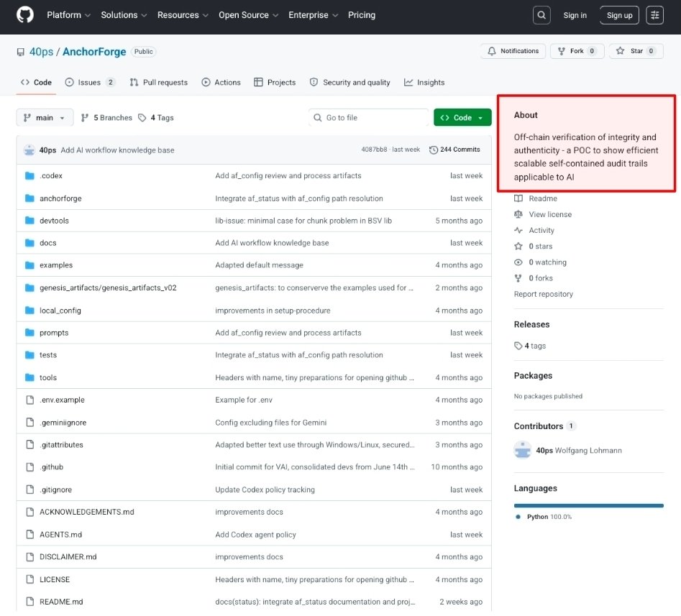This screenshot has height=616, width=681.
Task: Expand the Resources menu
Action: 183,15
